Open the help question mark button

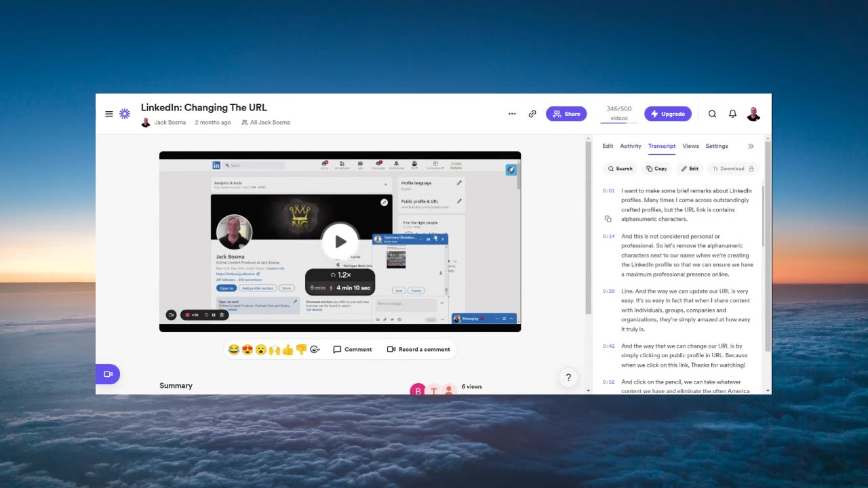568,378
